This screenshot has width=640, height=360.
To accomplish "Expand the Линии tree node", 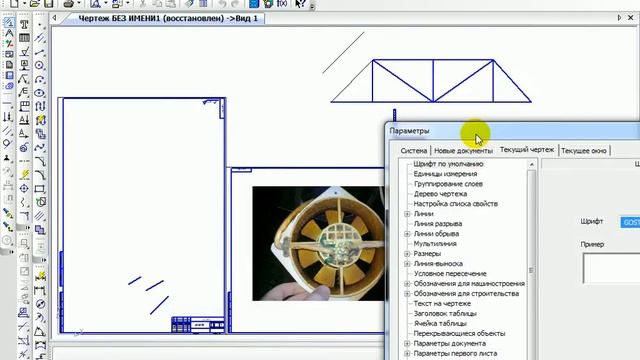I will 407,214.
